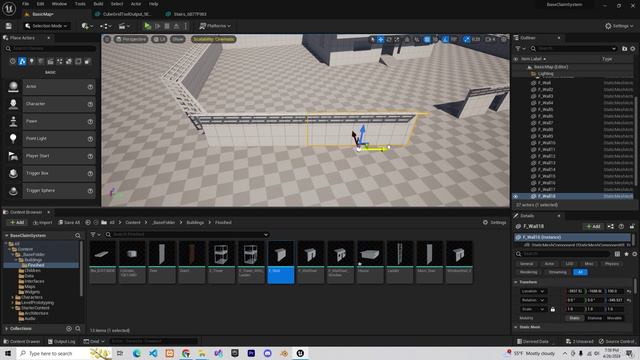Open the Build menu
This screenshot has width=640, height=360.
point(98,4)
